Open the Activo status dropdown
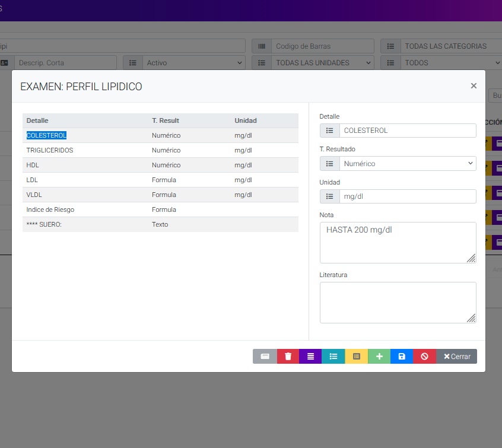This screenshot has height=448, width=502. (x=193, y=63)
